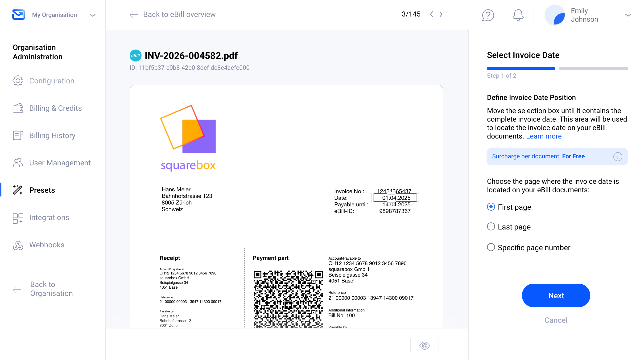Open the Learn more link
Image resolution: width=644 pixels, height=360 pixels.
[x=544, y=136]
